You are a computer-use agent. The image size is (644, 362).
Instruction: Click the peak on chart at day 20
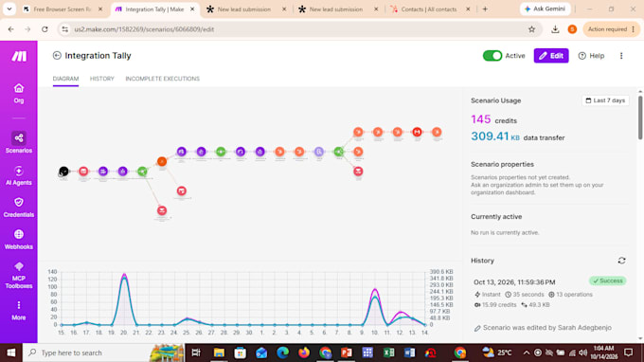[124, 275]
